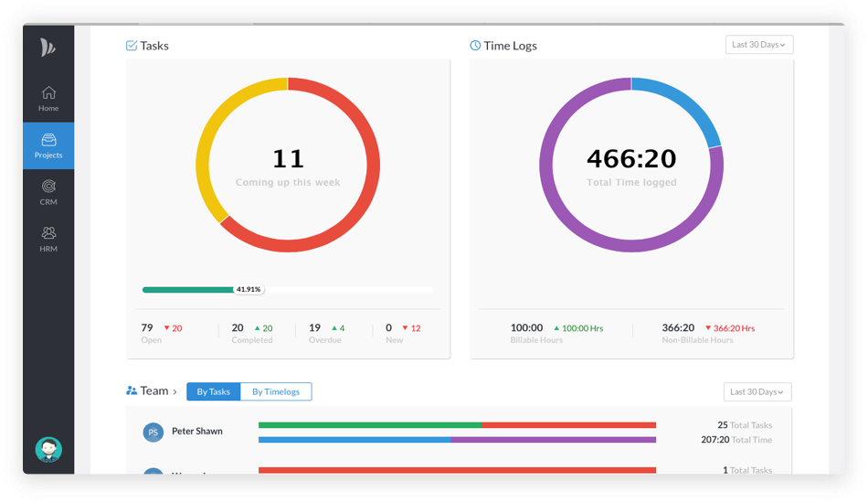
Task: Click Peter Shawn's 207:20 Total Time
Action: (736, 439)
